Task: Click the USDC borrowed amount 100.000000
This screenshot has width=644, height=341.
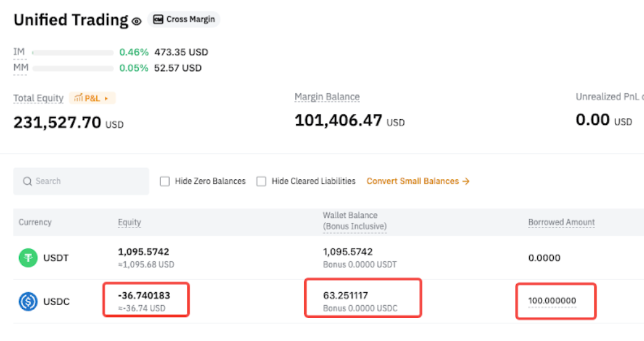Action: point(552,301)
